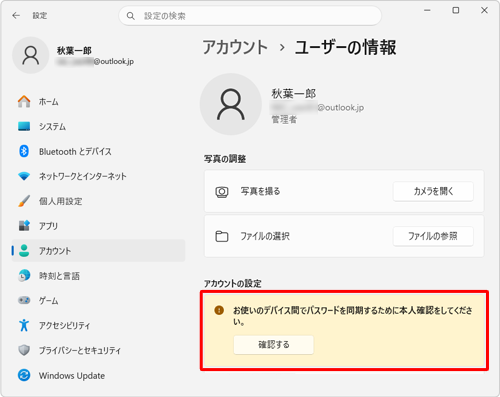Select システム label in the sidebar
Image resolution: width=500 pixels, height=397 pixels.
(52, 127)
